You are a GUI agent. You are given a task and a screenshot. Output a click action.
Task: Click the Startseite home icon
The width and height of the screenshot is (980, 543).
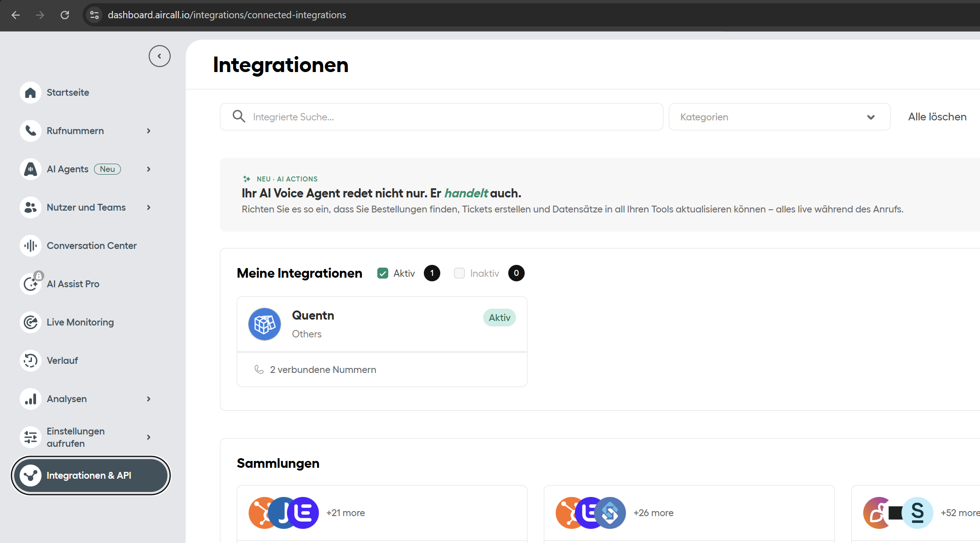pos(31,93)
